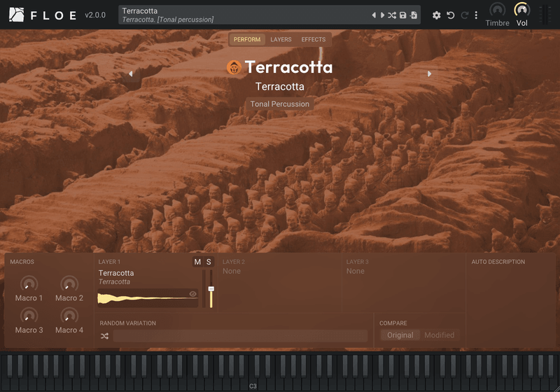Screen dimensions: 560x392
Task: Randomize using the Random Variation shuffle icon
Action: tap(104, 336)
